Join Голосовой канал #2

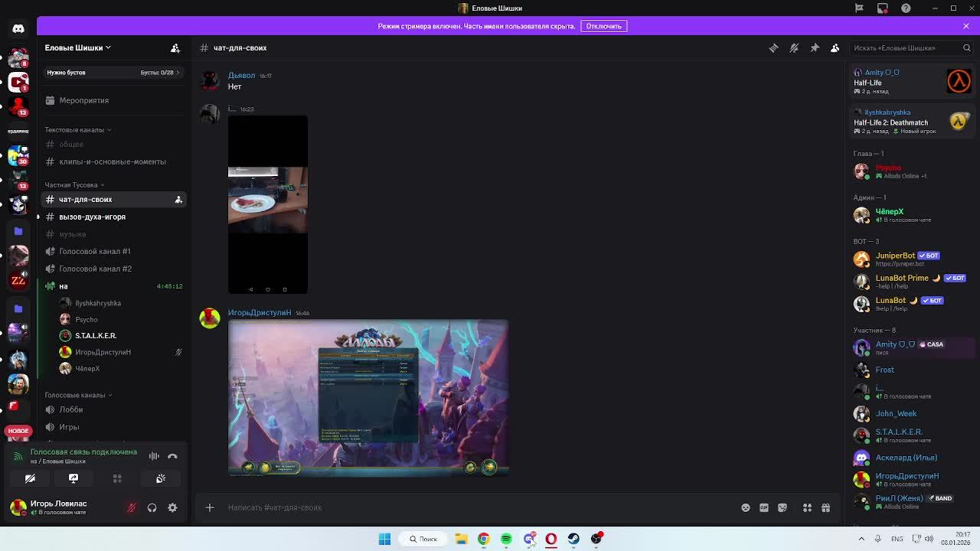click(115, 269)
